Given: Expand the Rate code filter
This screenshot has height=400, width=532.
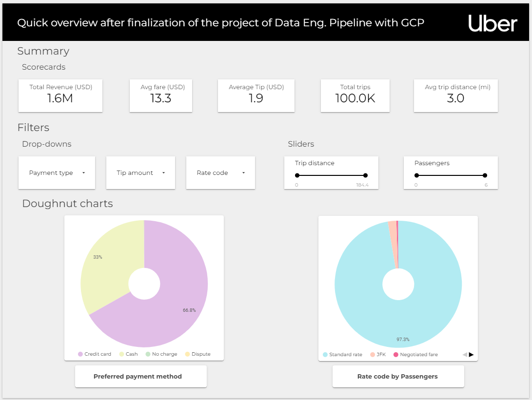Looking at the screenshot, I should [x=220, y=172].
